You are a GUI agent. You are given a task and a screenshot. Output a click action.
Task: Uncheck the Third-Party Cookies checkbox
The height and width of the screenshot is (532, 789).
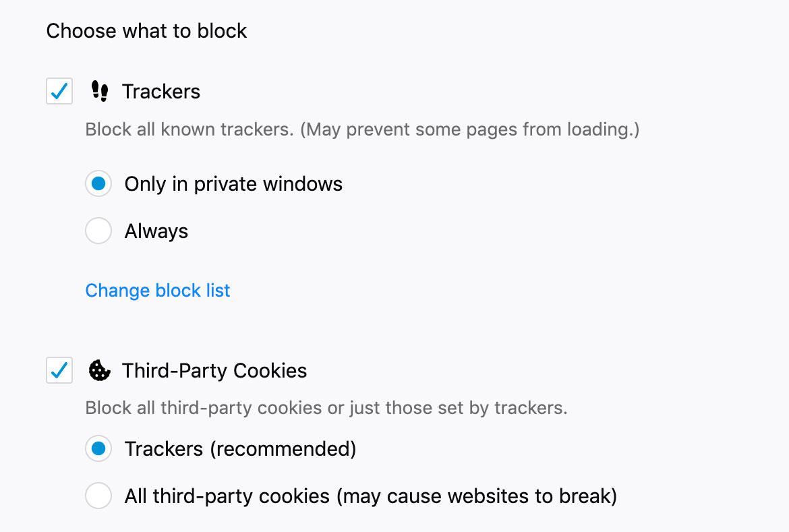click(59, 370)
